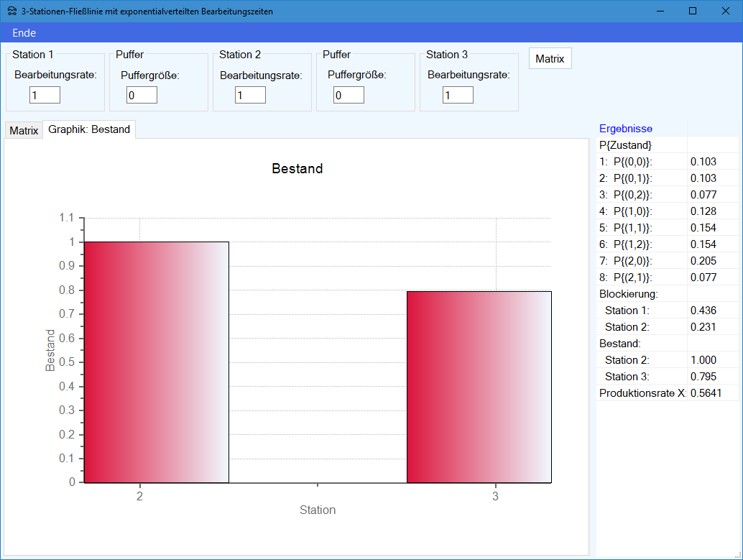
Task: Click second Puffergröße input field
Action: pos(349,95)
